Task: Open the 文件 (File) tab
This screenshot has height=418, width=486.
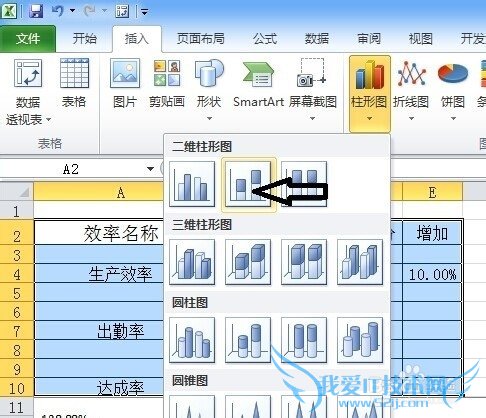Action: click(x=28, y=39)
